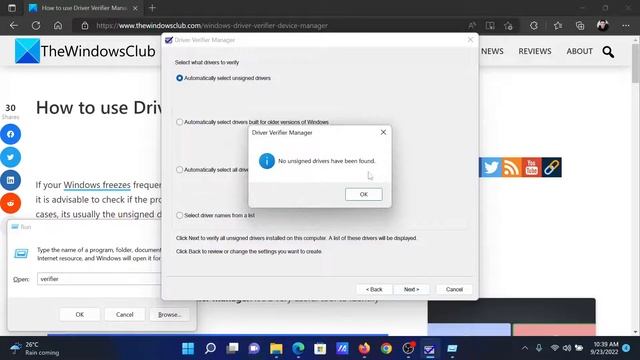Pick 'Select driver names from a list'

tap(179, 215)
